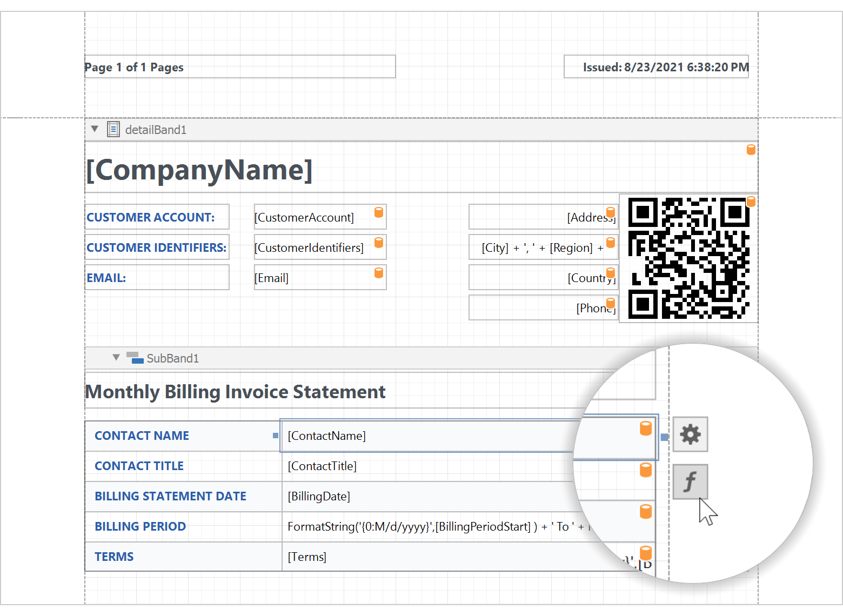
Task: Click the SubBand1 band icon
Action: click(135, 358)
